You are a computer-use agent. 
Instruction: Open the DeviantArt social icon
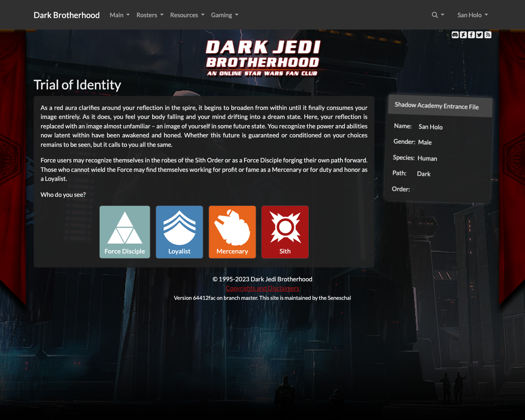pyautogui.click(x=463, y=35)
